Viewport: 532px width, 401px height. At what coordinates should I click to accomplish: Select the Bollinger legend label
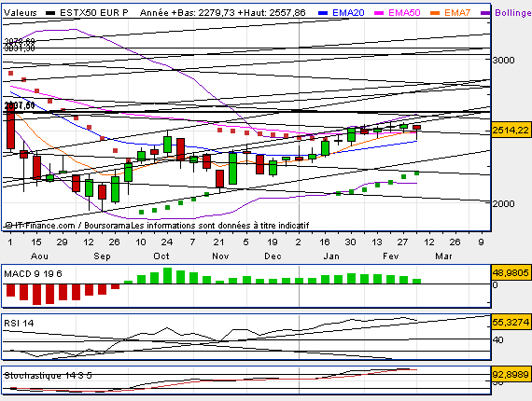(x=513, y=13)
